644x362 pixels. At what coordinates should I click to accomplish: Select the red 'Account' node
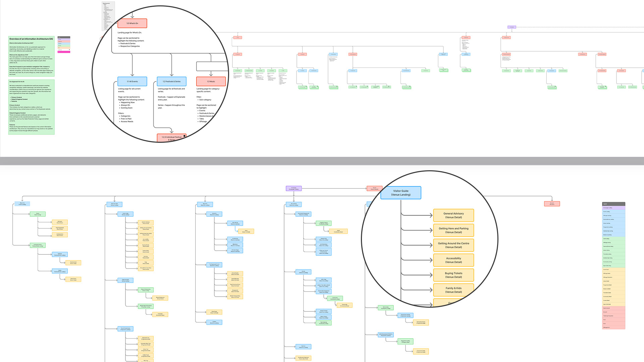coord(552,204)
